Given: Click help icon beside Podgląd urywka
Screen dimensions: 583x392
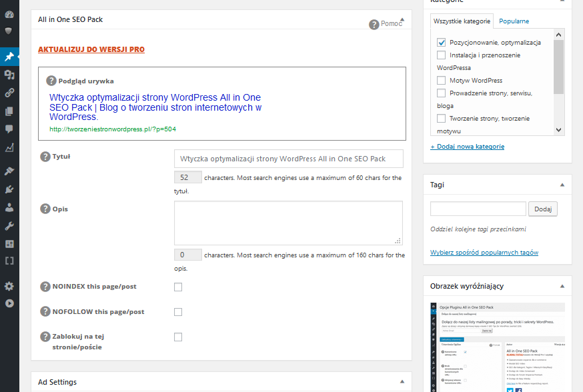Looking at the screenshot, I should point(51,81).
